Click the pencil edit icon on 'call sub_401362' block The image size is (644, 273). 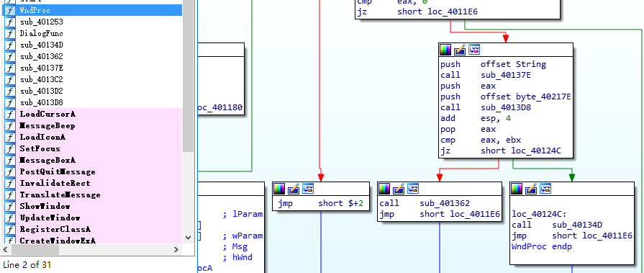click(399, 189)
